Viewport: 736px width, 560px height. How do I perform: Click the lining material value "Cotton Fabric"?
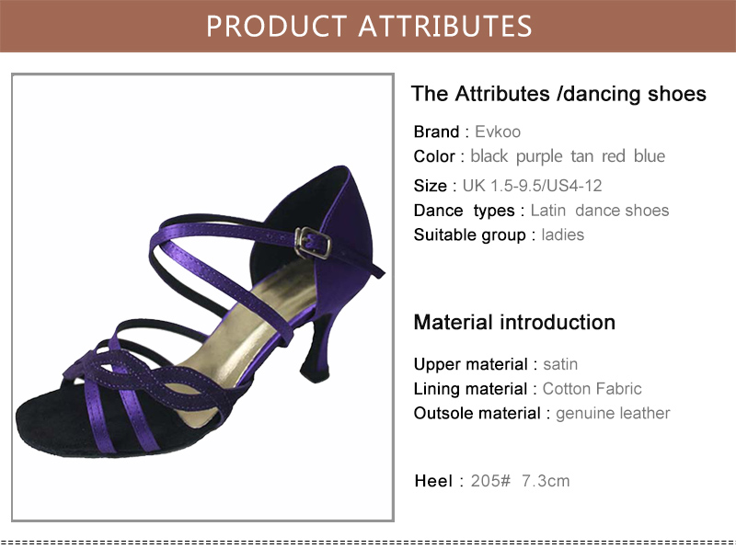592,389
